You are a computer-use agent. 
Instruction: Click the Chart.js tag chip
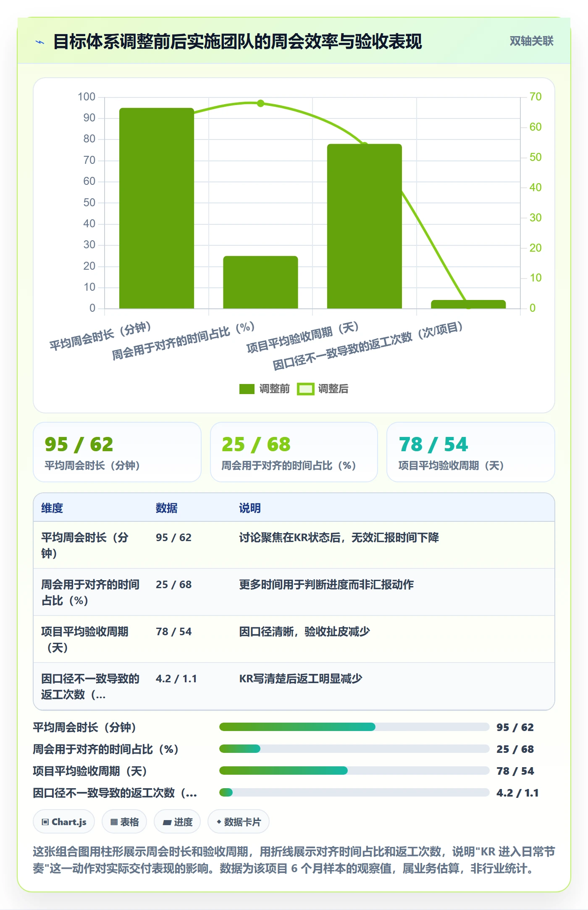pos(64,821)
